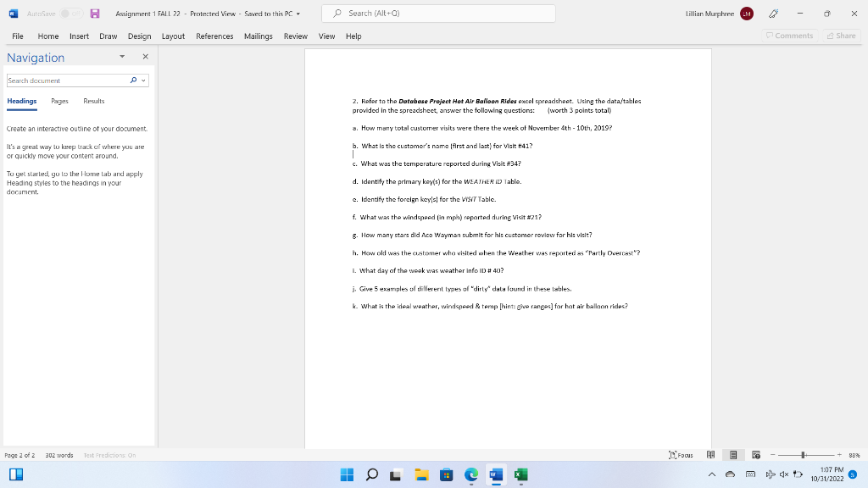Open Lillian Murphree account avatar
Viewport: 868px width, 488px height.
coord(746,14)
